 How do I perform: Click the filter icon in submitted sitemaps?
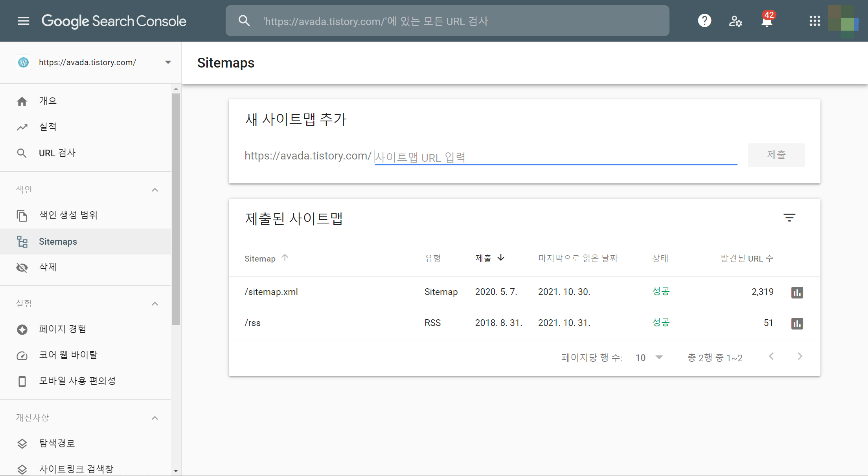coord(789,218)
